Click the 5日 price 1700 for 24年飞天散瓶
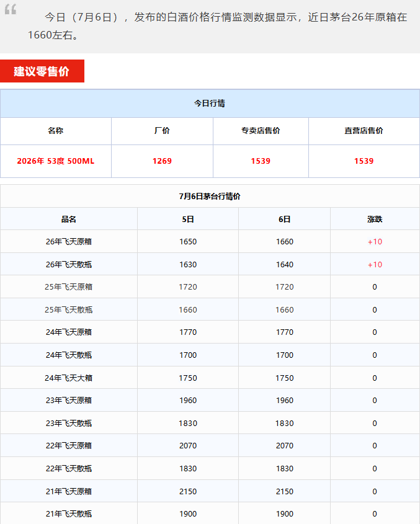The width and height of the screenshot is (420, 524). [x=188, y=355]
